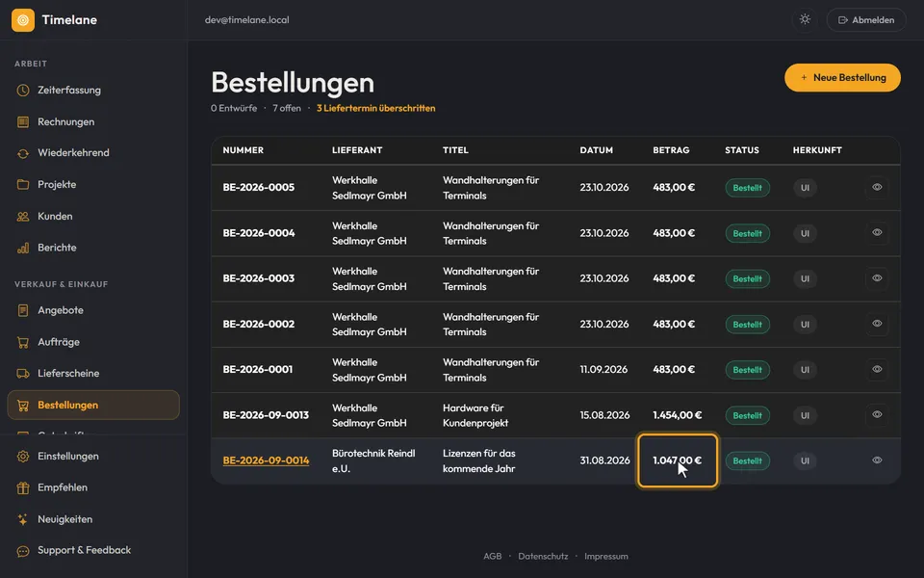Viewport: 924px width, 578px height.
Task: Open the AGB footer link
Action: coord(492,556)
